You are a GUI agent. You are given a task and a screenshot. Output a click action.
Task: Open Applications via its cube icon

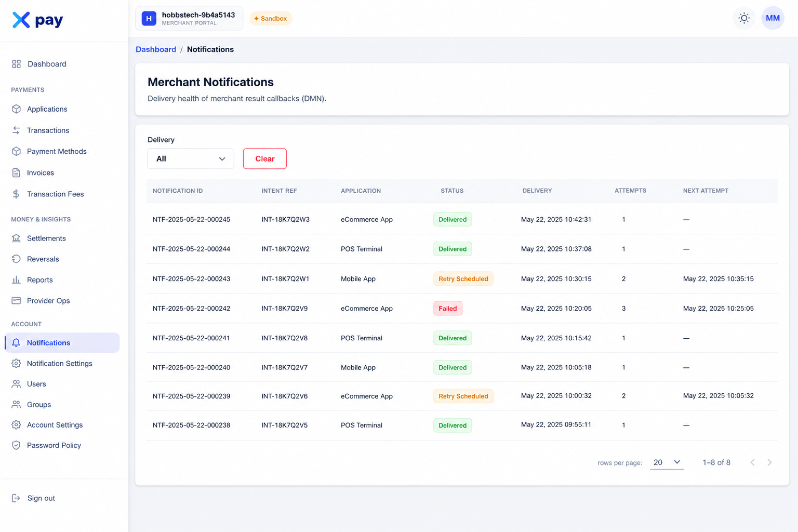tap(16, 109)
